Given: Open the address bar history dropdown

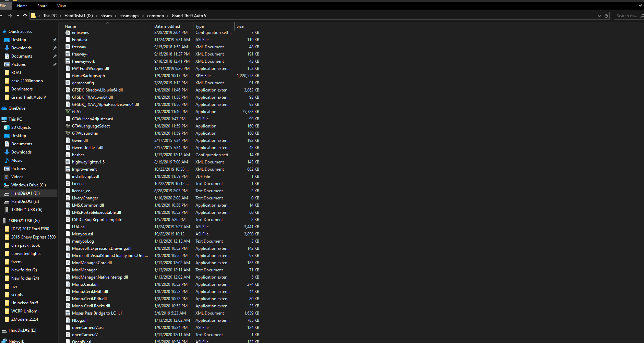Looking at the screenshot, I should click(x=599, y=16).
